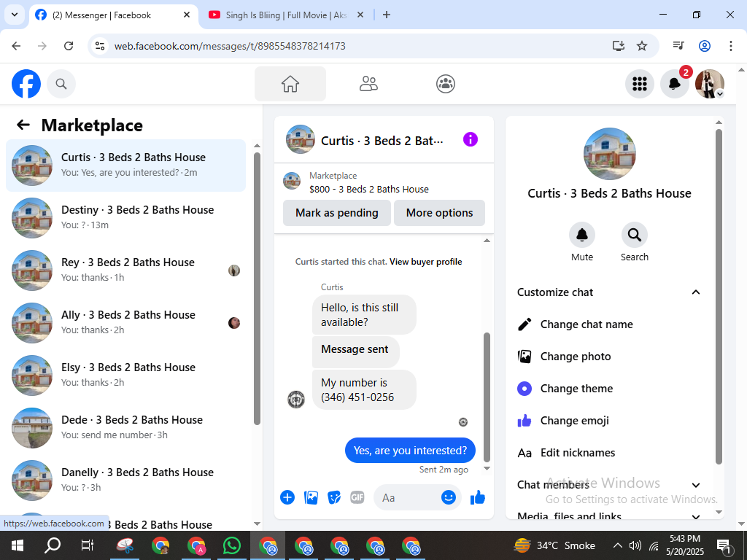747x560 pixels.
Task: Open the Friends tab icon
Action: tap(368, 84)
